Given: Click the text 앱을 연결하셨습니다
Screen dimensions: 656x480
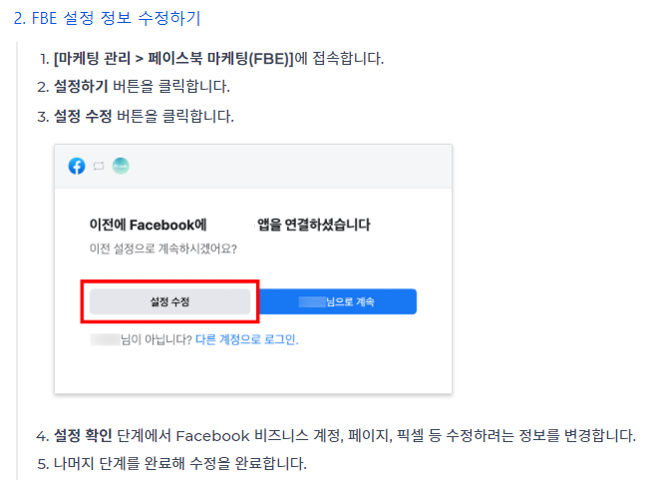Looking at the screenshot, I should (314, 225).
